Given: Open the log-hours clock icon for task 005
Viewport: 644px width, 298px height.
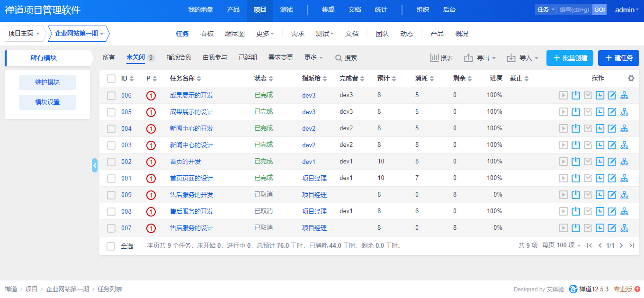Looking at the screenshot, I should coord(600,112).
